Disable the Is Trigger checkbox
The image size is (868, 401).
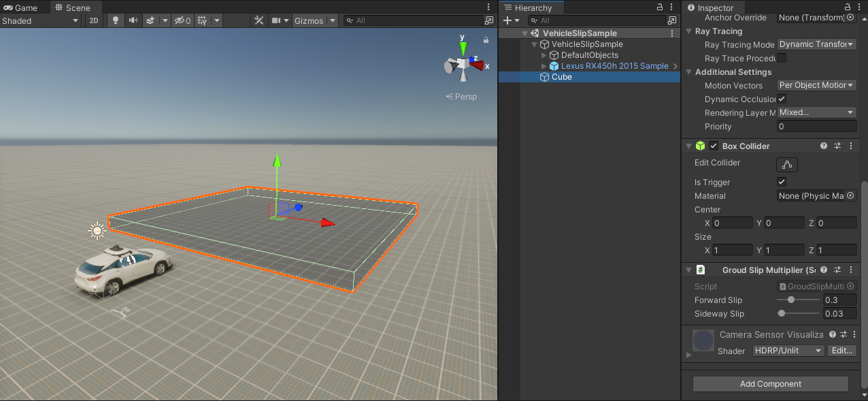(782, 182)
